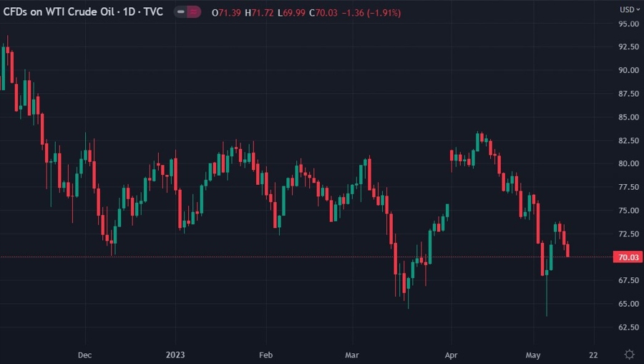The width and height of the screenshot is (644, 364).
Task: Click the 80.00 price axis label
Action: [x=628, y=163]
